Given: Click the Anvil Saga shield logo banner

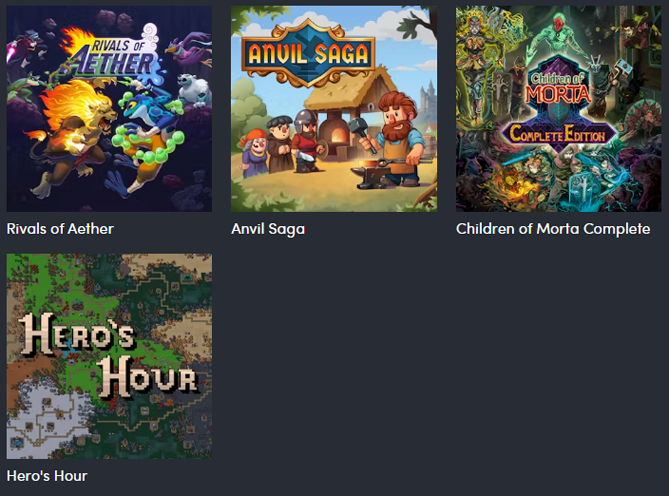Looking at the screenshot, I should click(x=308, y=53).
